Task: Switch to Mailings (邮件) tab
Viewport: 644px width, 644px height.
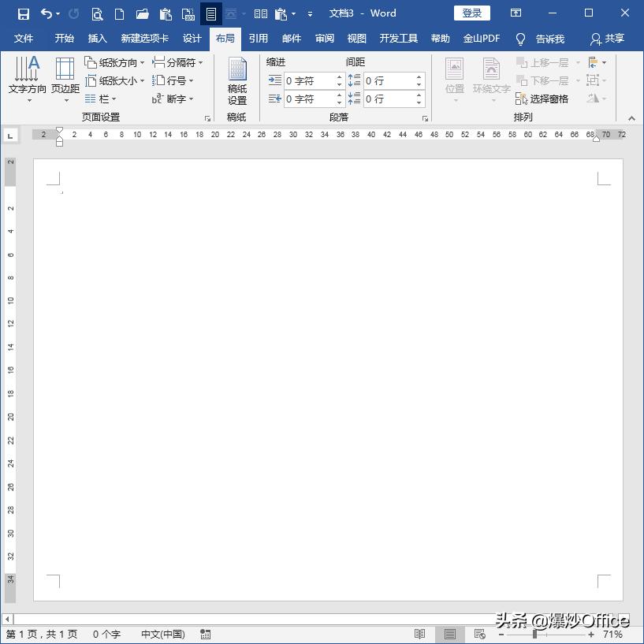Action: click(x=292, y=39)
